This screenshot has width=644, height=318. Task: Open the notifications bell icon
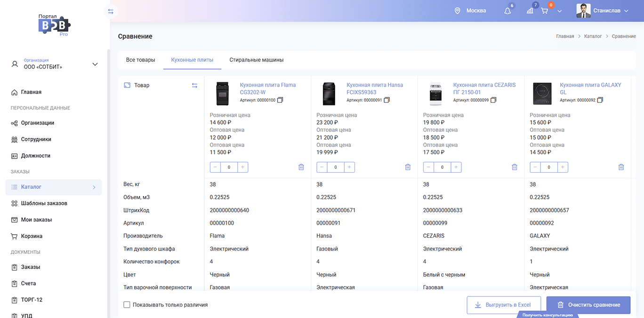point(507,11)
